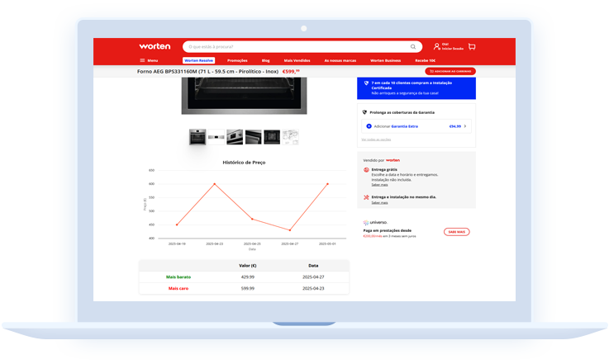Click the 'Histórico de Preço' chart title
609x364 pixels.
coord(244,163)
